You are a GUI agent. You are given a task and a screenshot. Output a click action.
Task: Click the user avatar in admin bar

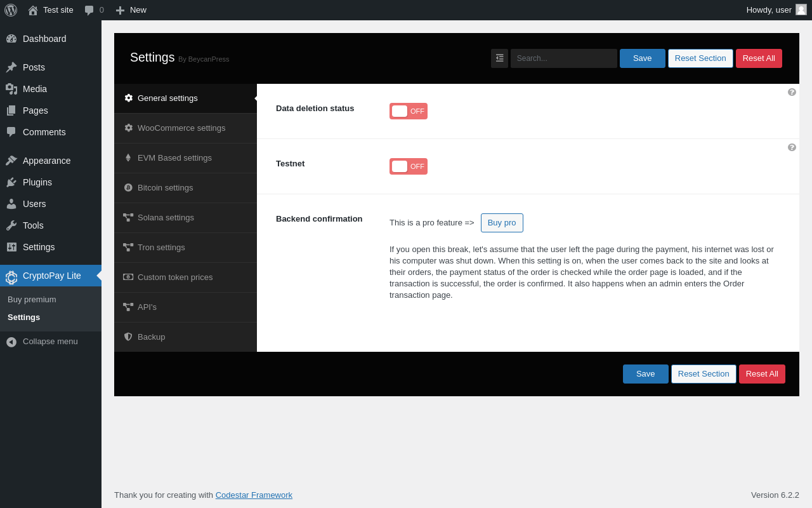801,10
